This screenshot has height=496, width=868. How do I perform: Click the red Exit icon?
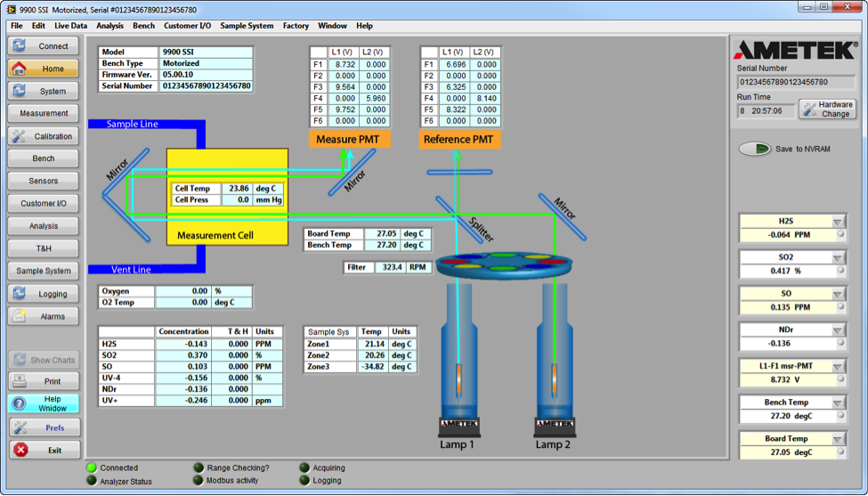21,450
